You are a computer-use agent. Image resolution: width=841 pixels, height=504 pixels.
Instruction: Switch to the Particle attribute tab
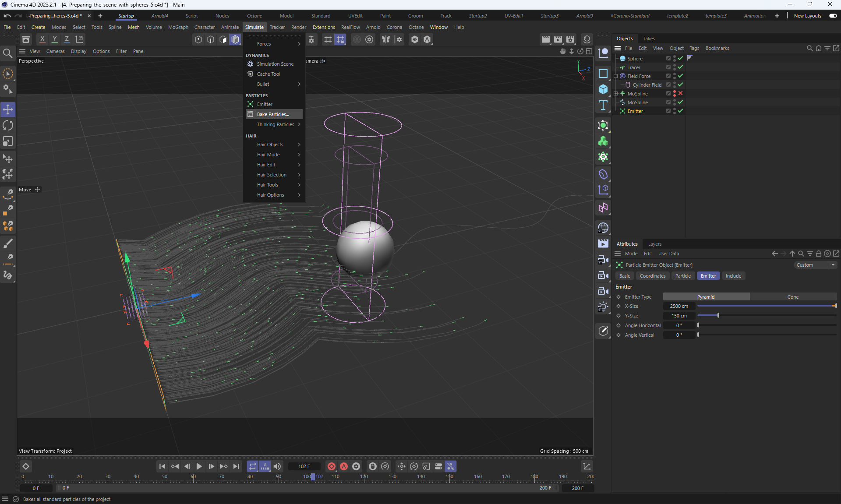point(682,276)
